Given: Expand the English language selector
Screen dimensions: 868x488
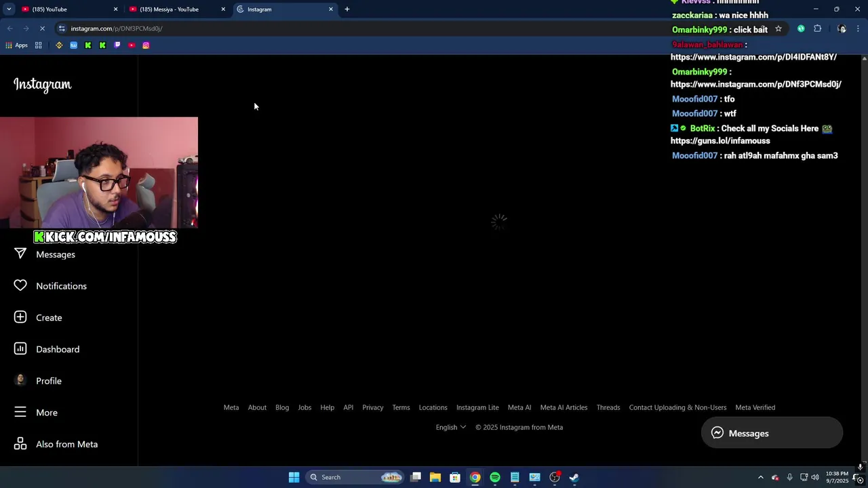Looking at the screenshot, I should 451,427.
